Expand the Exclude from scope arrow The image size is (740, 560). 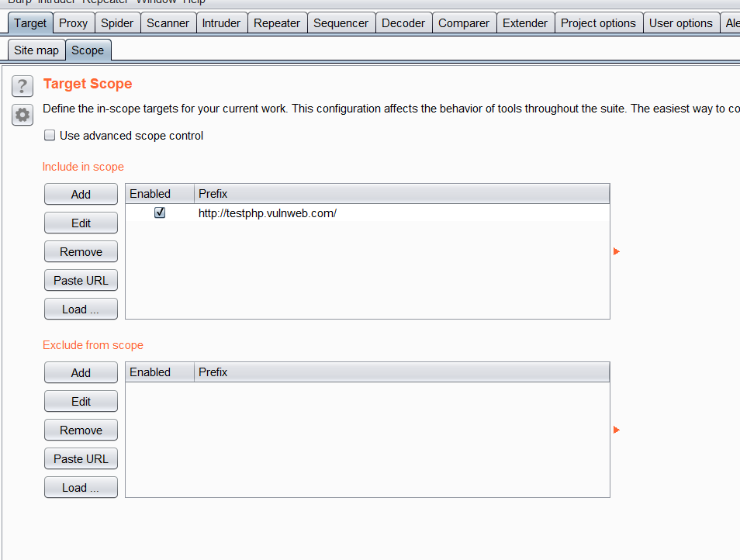tap(617, 430)
